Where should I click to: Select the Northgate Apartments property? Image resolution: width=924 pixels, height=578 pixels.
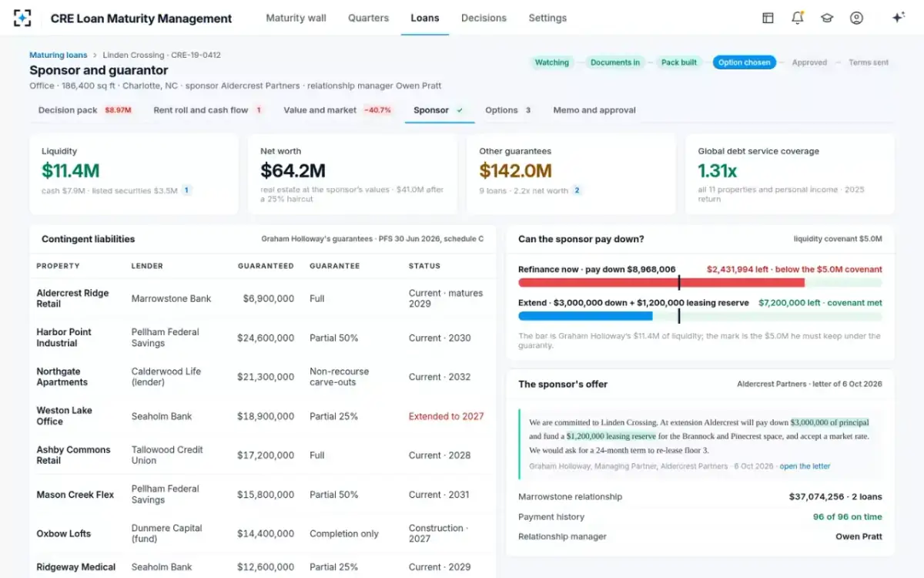62,377
